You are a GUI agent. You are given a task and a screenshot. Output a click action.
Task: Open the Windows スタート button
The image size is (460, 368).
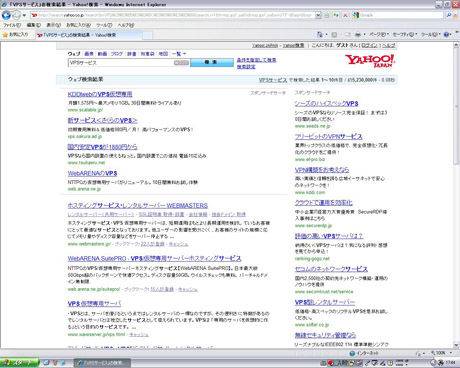19,363
